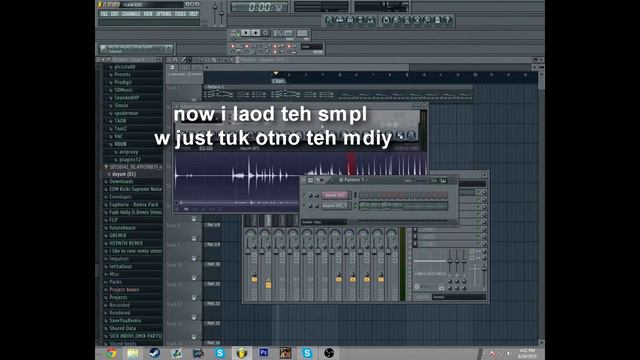This screenshot has height=360, width=640.
Task: Mute the second dayum channel LED
Action: [304, 206]
